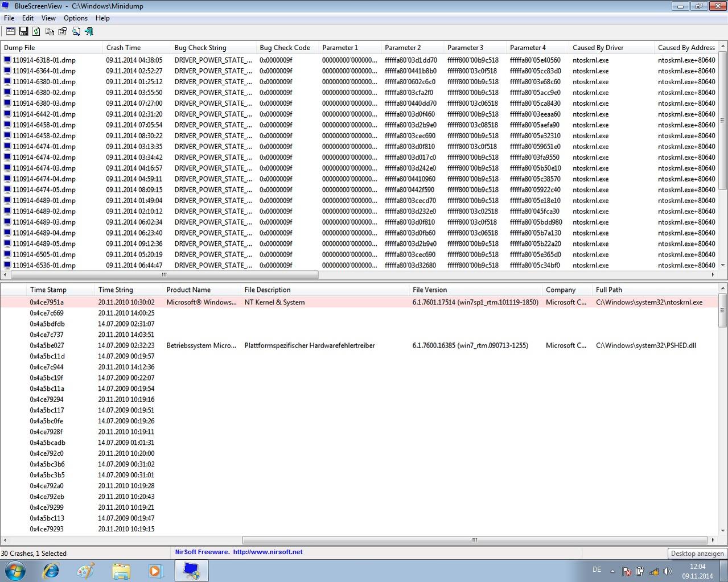Click the BlueScreenView taskbar button
The width and height of the screenshot is (728, 582).
[x=191, y=571]
